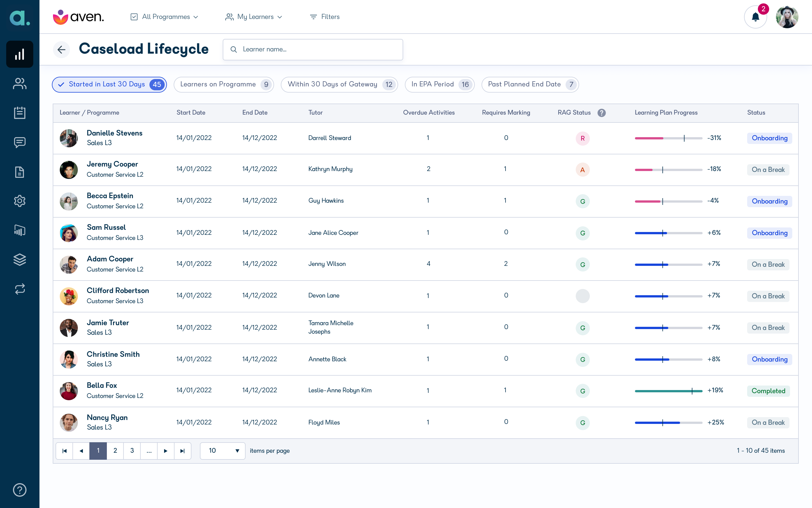Click Clifford Robertson's avatar thumbnail

[69, 296]
